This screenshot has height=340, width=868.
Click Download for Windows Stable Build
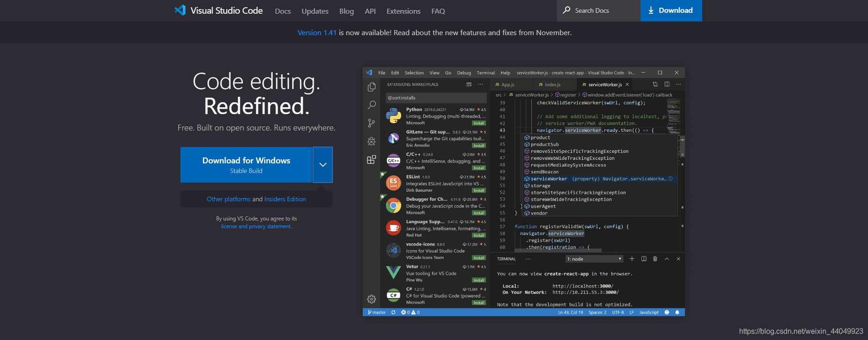point(246,165)
